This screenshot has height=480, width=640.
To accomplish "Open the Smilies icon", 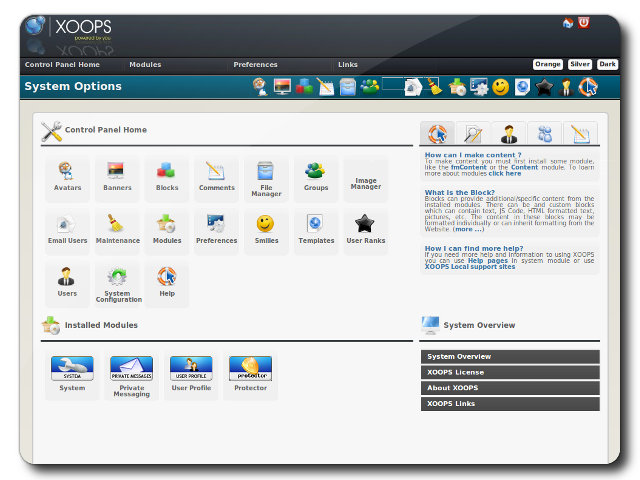I will click(266, 229).
